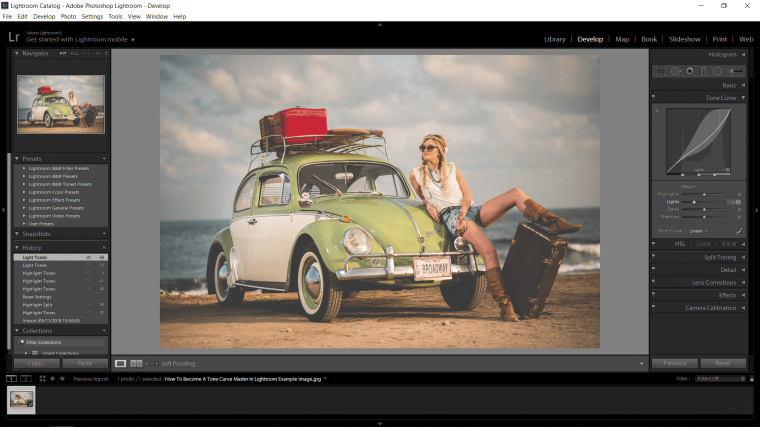Switch to the Print module
Screen dimensions: 760x427
720,39
